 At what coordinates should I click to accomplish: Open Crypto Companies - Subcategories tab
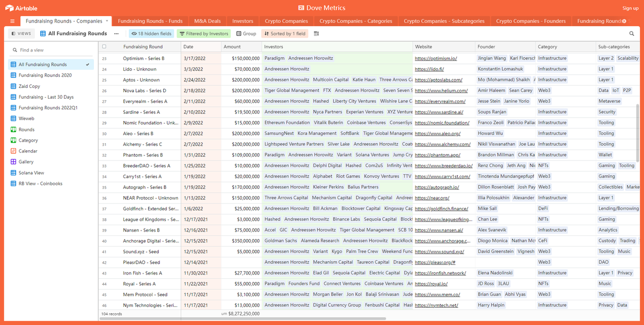[x=444, y=21]
